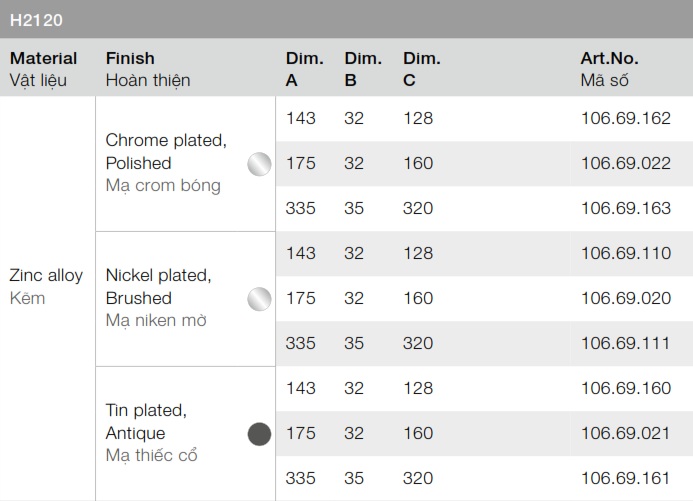Select article number 106.69.162

coord(625,118)
